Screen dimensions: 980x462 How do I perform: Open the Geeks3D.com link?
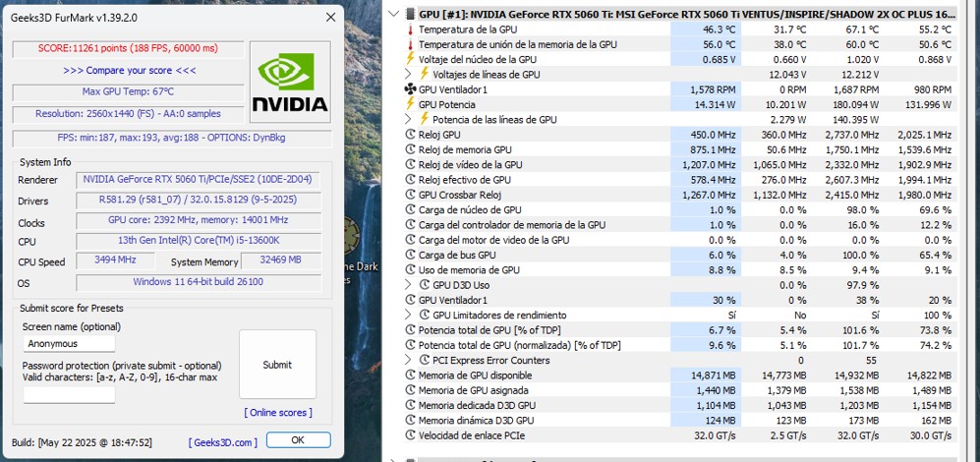click(223, 441)
